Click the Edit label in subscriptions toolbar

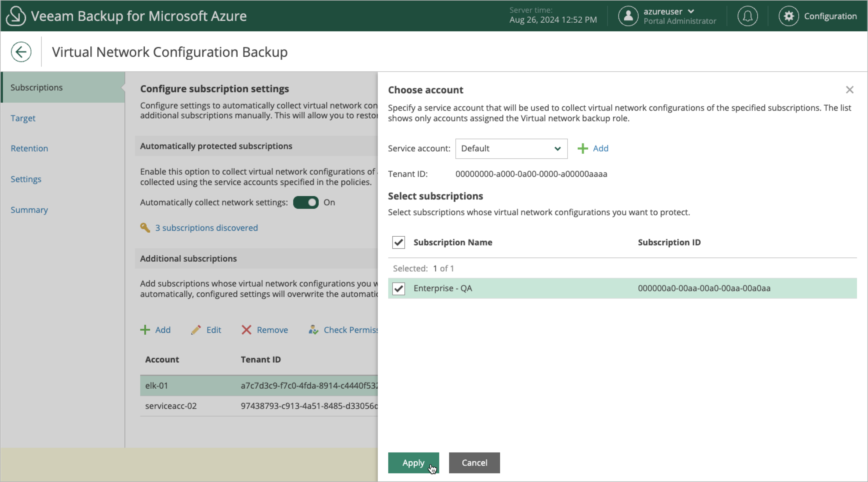point(214,330)
